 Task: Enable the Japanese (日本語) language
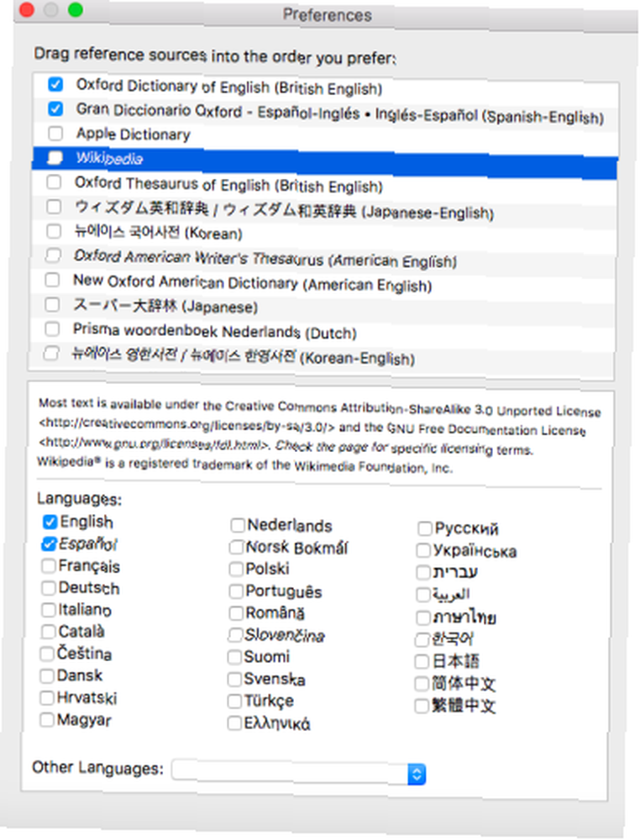click(x=422, y=661)
